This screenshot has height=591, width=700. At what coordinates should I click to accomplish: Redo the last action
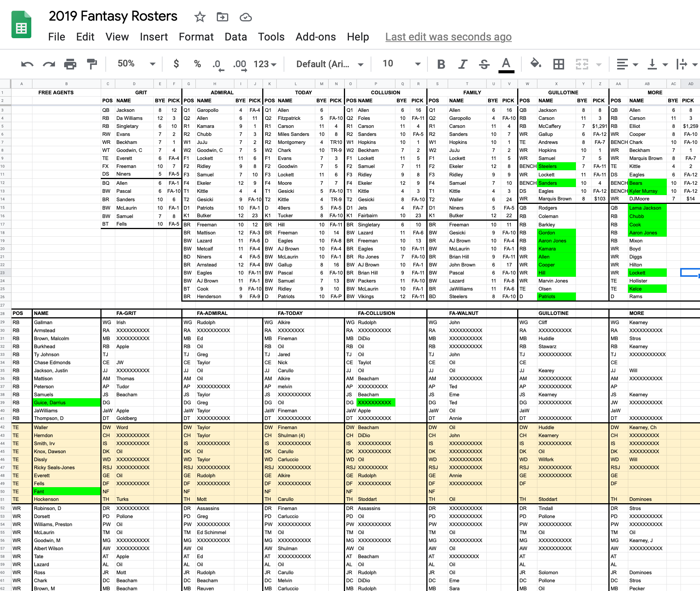coord(49,64)
